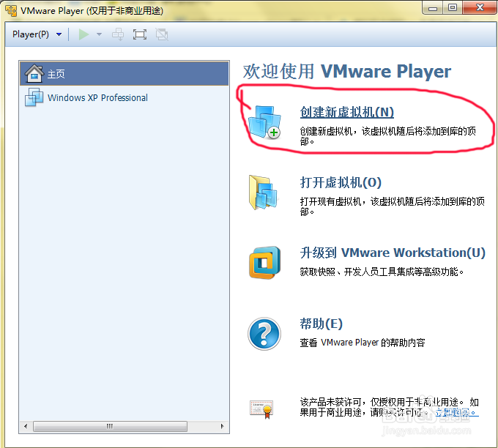Image resolution: width=498 pixels, height=448 pixels.
Task: Click the green power-on play button
Action: click(x=83, y=34)
